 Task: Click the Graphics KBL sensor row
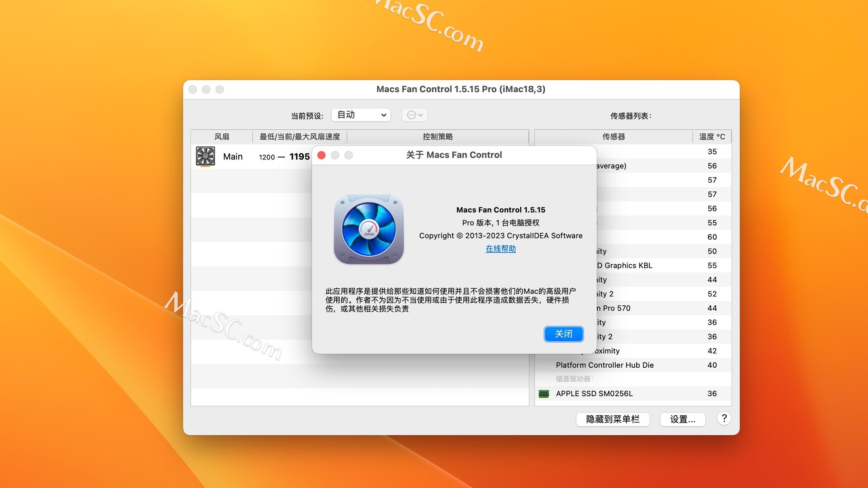click(x=664, y=266)
